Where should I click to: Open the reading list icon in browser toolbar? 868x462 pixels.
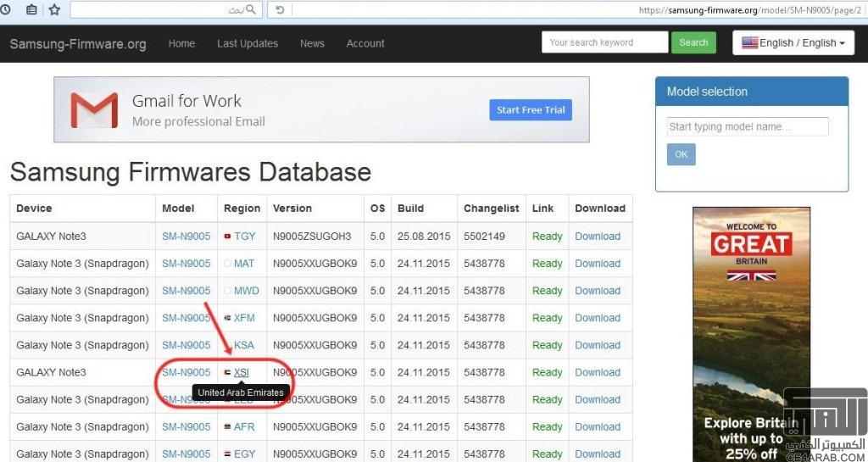click(31, 9)
